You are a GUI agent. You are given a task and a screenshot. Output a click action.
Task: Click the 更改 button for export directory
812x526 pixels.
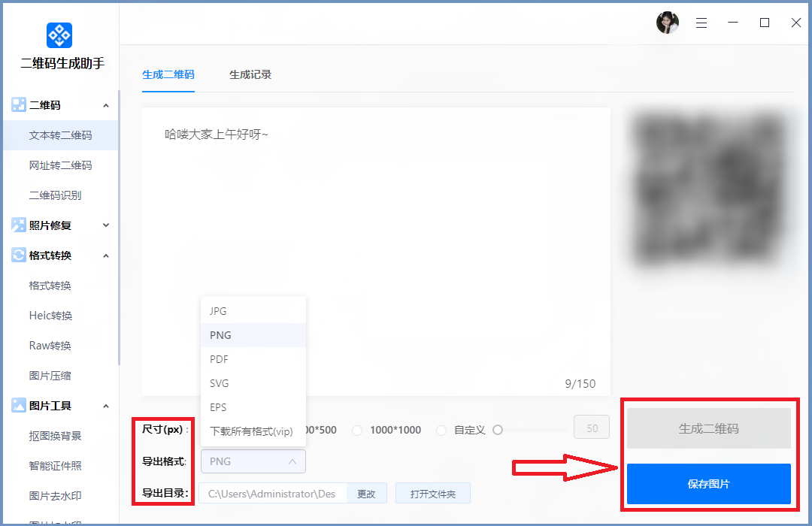tap(366, 494)
